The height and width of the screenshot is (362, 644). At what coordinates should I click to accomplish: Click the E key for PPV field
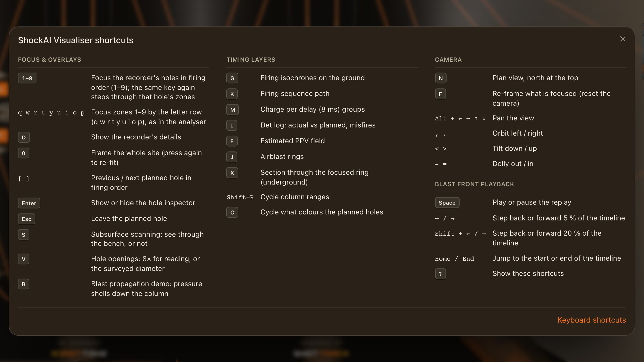pos(232,141)
